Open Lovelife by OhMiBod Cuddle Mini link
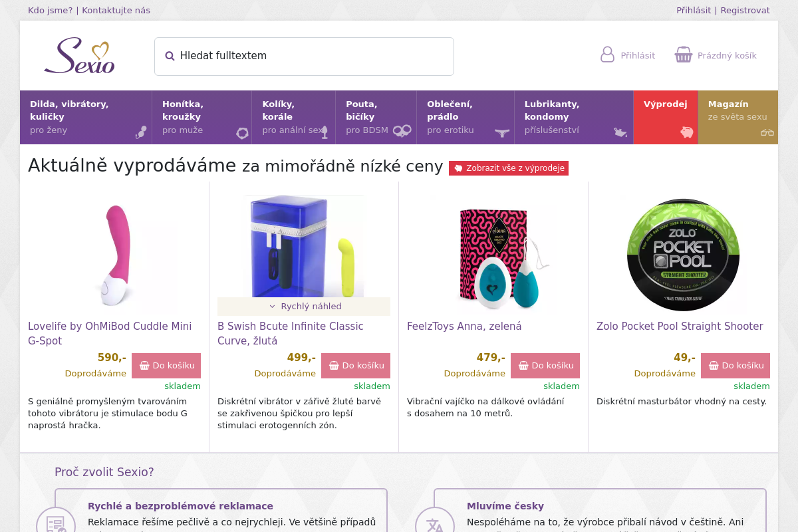This screenshot has height=532, width=798. coord(110,334)
